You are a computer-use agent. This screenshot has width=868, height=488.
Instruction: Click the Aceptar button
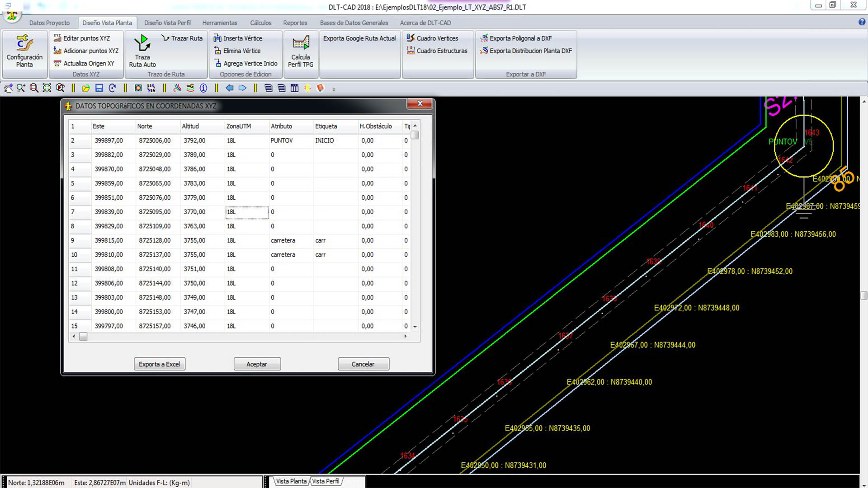click(257, 364)
